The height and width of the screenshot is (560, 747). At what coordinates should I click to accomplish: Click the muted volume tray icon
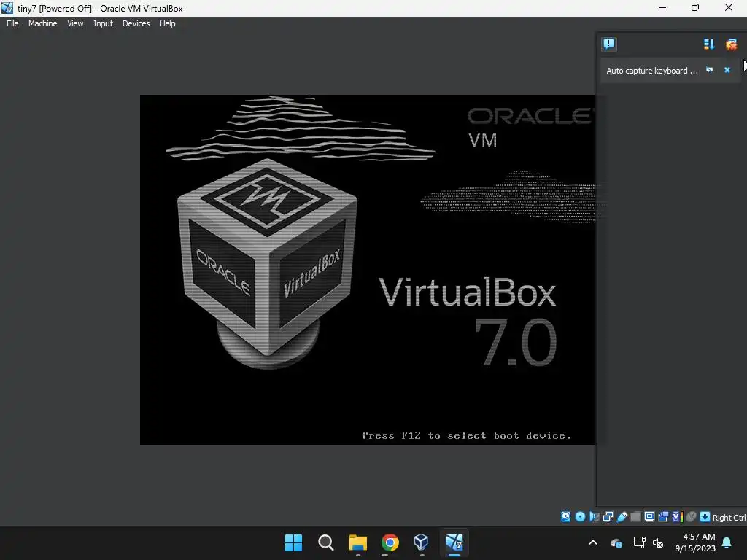pos(659,542)
